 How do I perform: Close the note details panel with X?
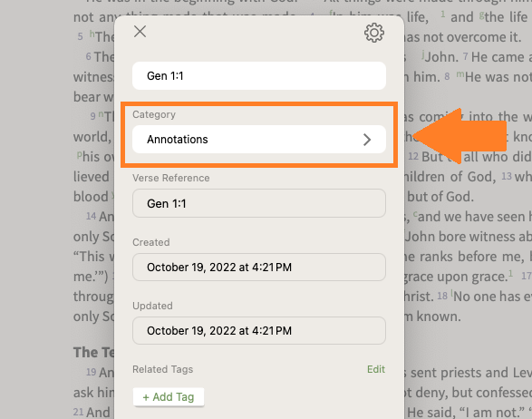point(140,32)
